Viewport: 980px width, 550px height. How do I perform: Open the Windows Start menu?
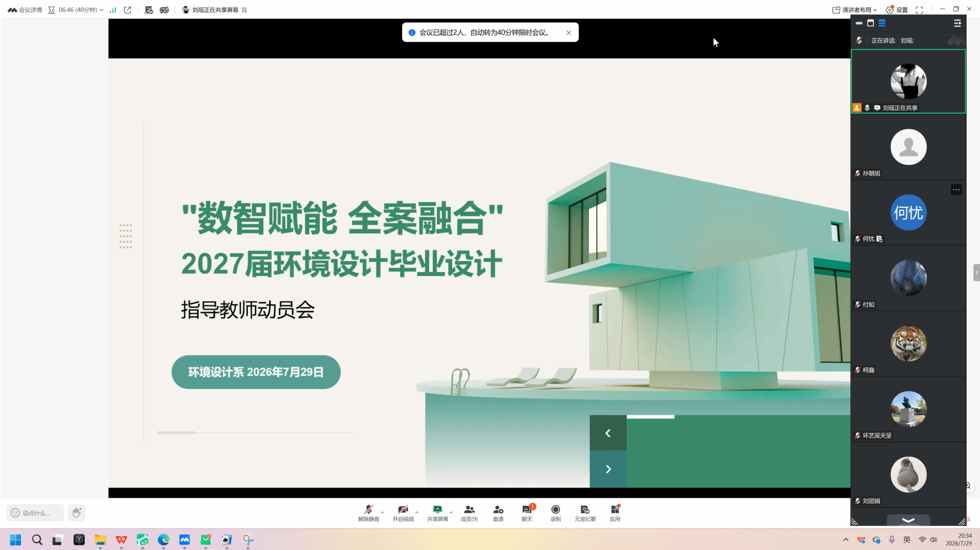coord(15,540)
